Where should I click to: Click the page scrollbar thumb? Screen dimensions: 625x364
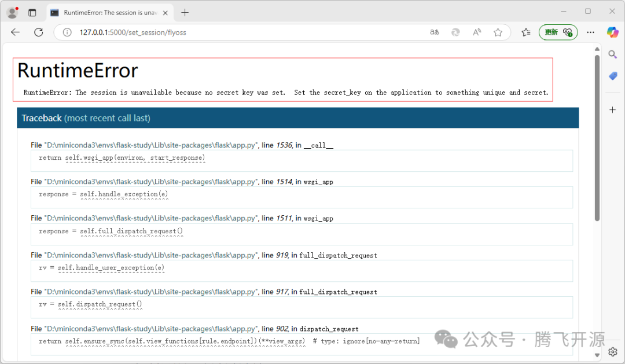597,138
